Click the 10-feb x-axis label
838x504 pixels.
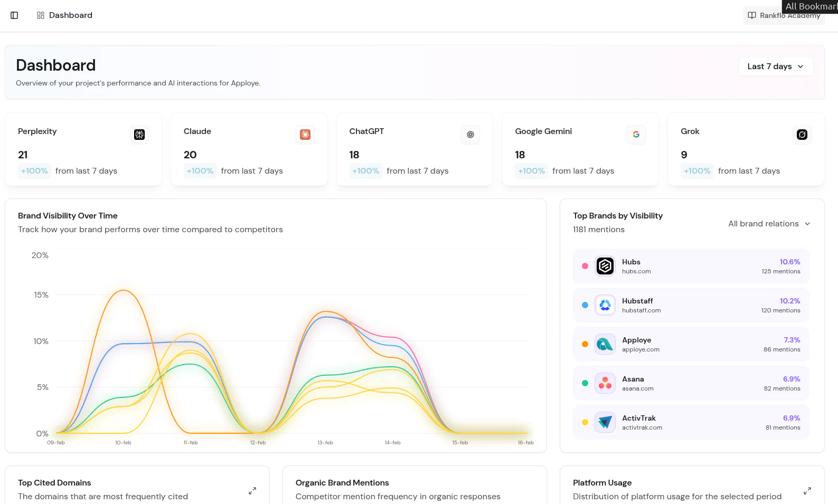coord(123,443)
